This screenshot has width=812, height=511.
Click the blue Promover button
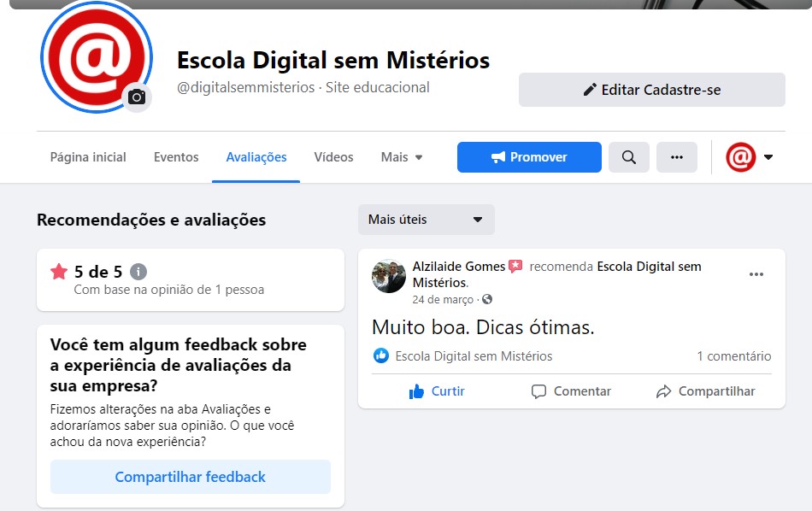click(x=529, y=157)
